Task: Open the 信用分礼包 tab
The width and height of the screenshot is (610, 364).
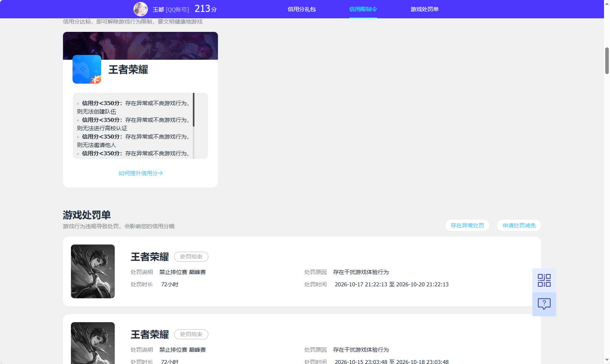Action: [x=302, y=9]
